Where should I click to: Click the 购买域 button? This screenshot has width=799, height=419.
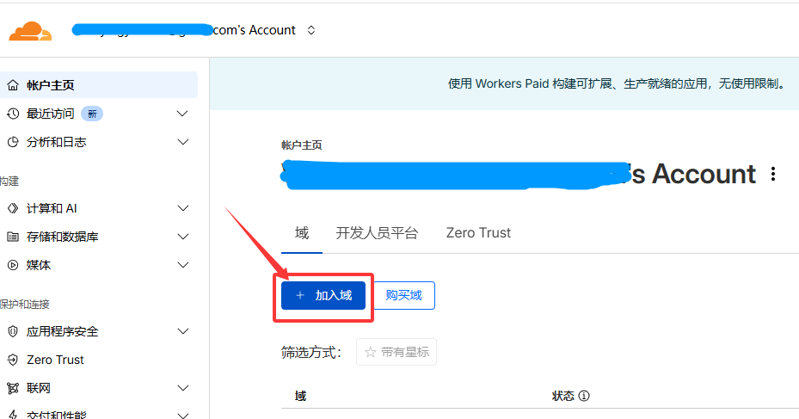[x=404, y=295]
